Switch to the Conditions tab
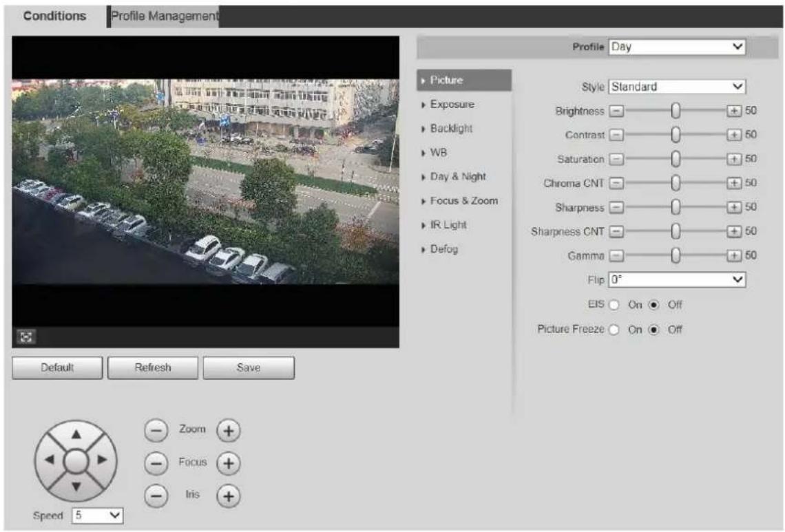This screenshot has height=532, width=785. (55, 16)
